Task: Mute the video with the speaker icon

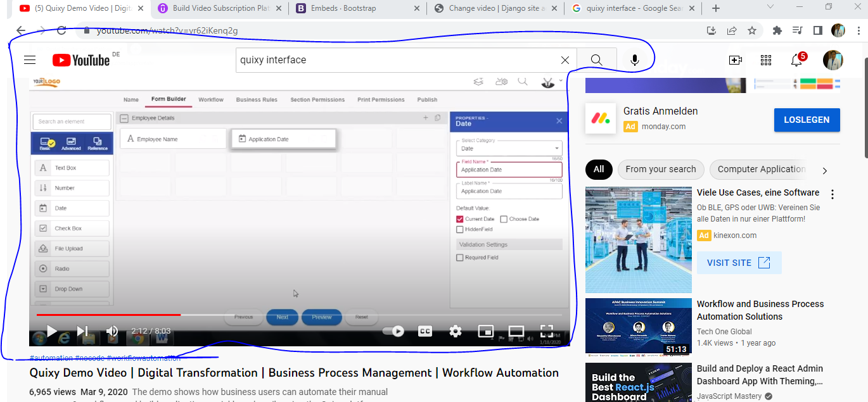Action: (x=112, y=331)
